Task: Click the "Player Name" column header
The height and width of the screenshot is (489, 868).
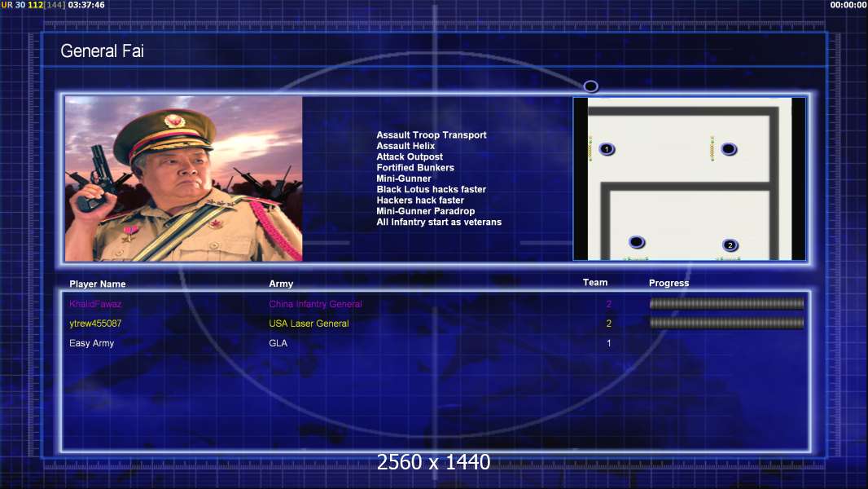Action: (98, 284)
